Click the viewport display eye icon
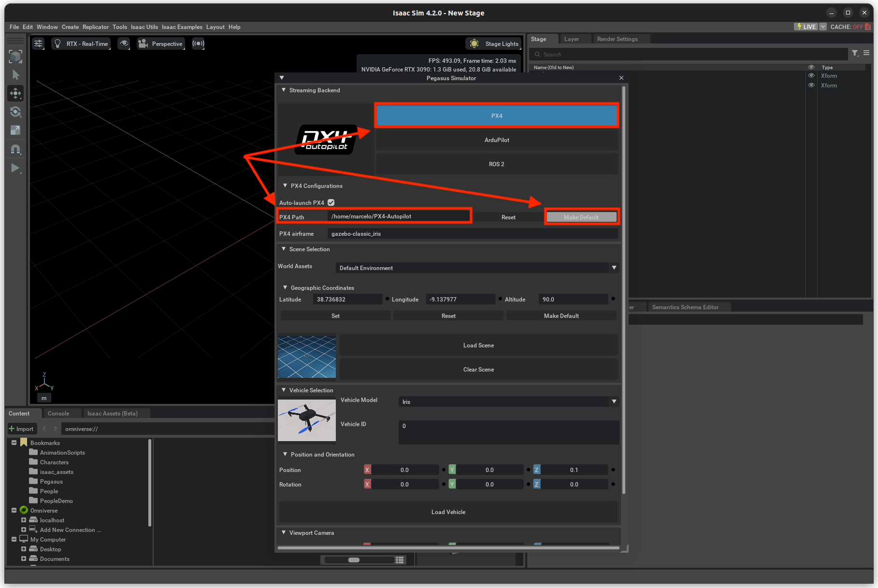This screenshot has width=878, height=588. (124, 43)
